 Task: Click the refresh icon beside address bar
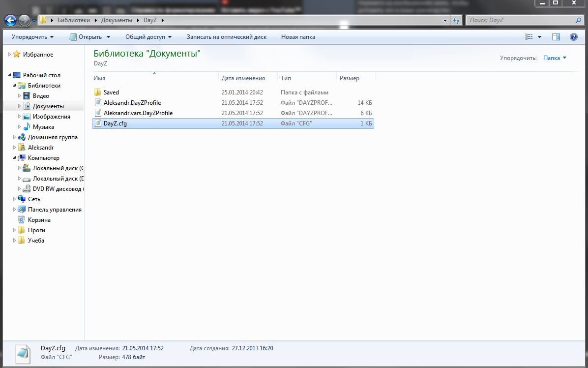coord(456,20)
